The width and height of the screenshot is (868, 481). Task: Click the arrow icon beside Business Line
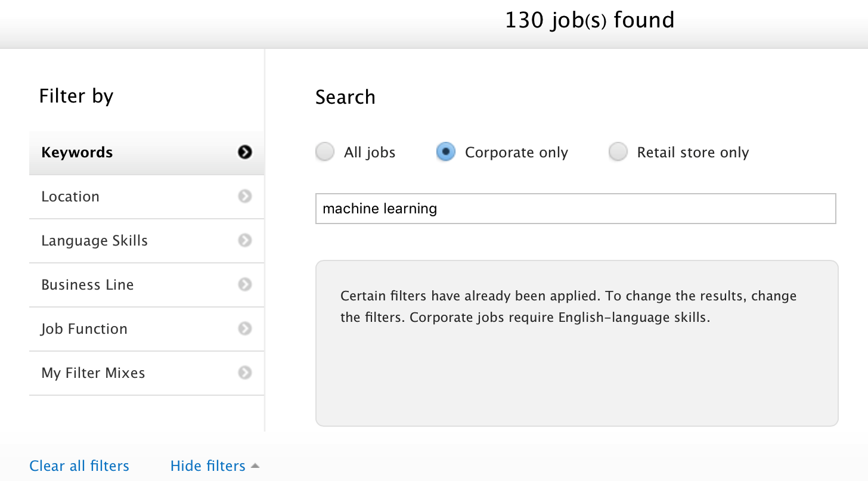tap(244, 285)
